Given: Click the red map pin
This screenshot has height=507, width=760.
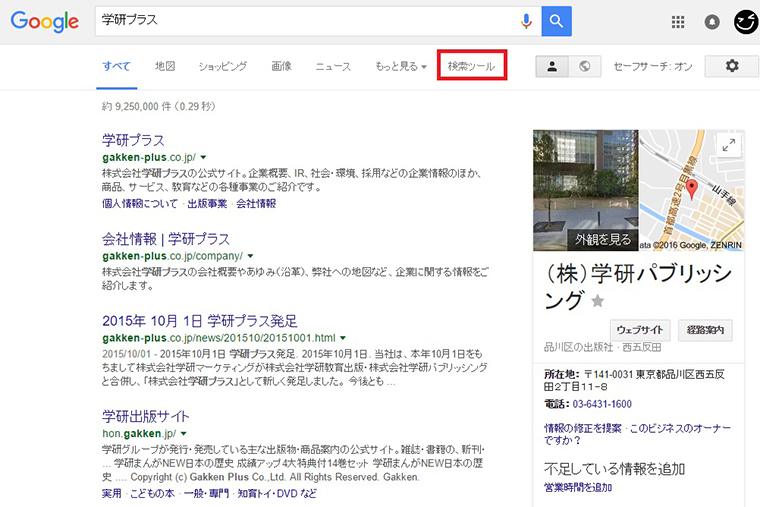Looking at the screenshot, I should [x=692, y=189].
